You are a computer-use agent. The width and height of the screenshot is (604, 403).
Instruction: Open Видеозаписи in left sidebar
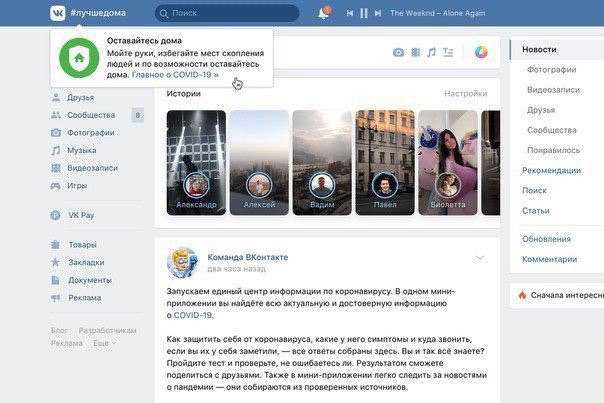click(x=92, y=168)
